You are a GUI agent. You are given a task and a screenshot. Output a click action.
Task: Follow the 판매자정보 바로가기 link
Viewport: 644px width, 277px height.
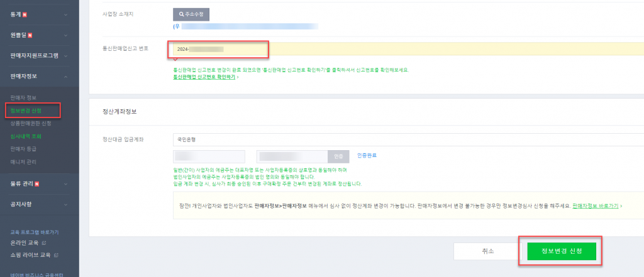pyautogui.click(x=595, y=205)
